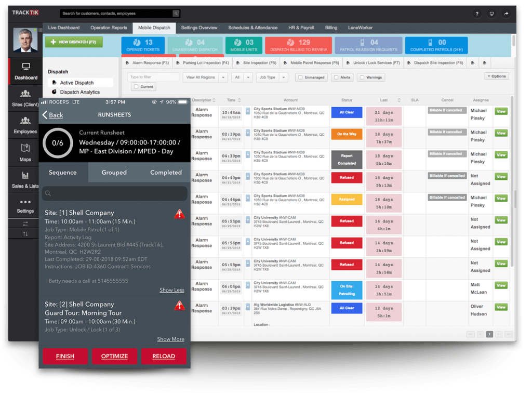This screenshot has height=393, width=532.
Task: Click the RELOAD button
Action: [164, 356]
